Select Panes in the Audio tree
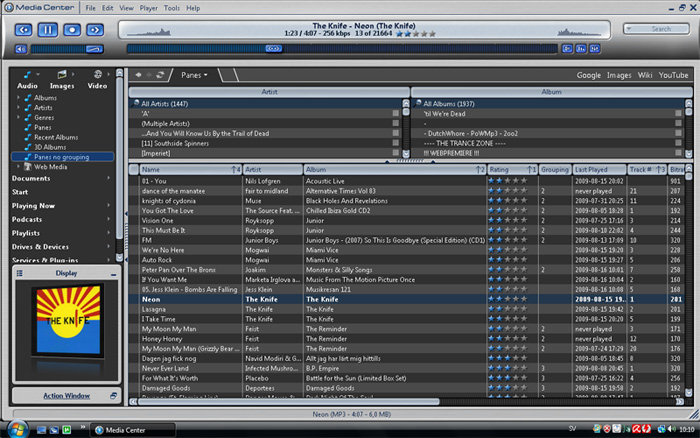This screenshot has width=700, height=438. [42, 127]
